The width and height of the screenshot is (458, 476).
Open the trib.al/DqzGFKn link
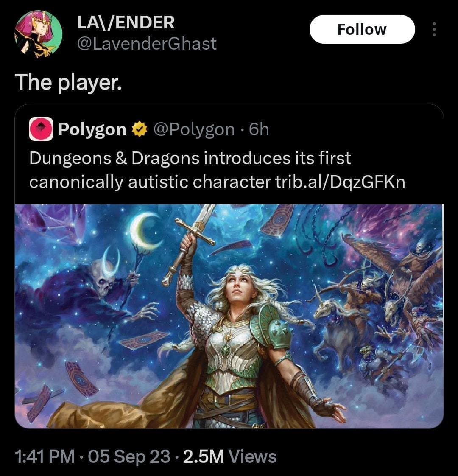pos(340,182)
